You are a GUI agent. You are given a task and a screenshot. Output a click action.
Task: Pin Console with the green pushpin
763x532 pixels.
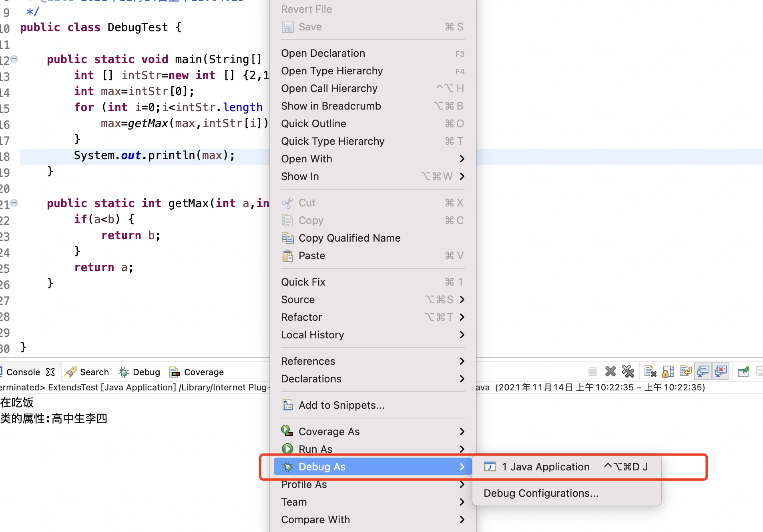tap(743, 372)
